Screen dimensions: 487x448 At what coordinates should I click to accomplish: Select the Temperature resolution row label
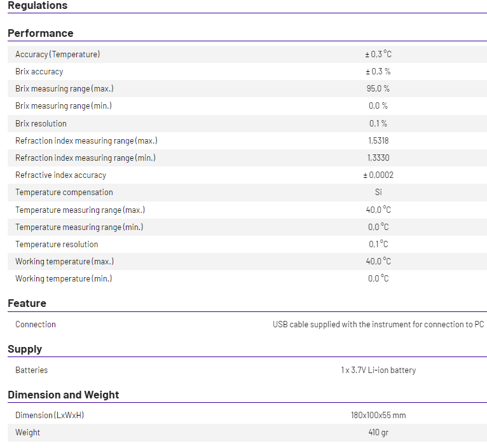pyautogui.click(x=57, y=245)
